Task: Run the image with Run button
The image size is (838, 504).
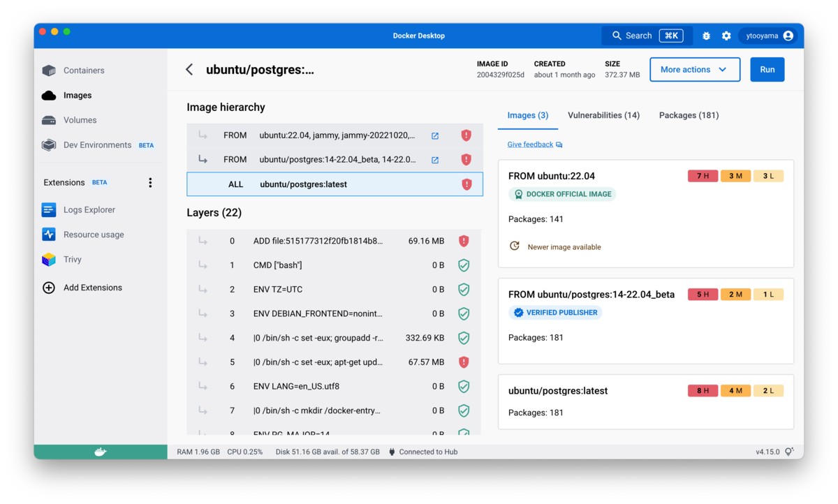Action: coord(767,70)
